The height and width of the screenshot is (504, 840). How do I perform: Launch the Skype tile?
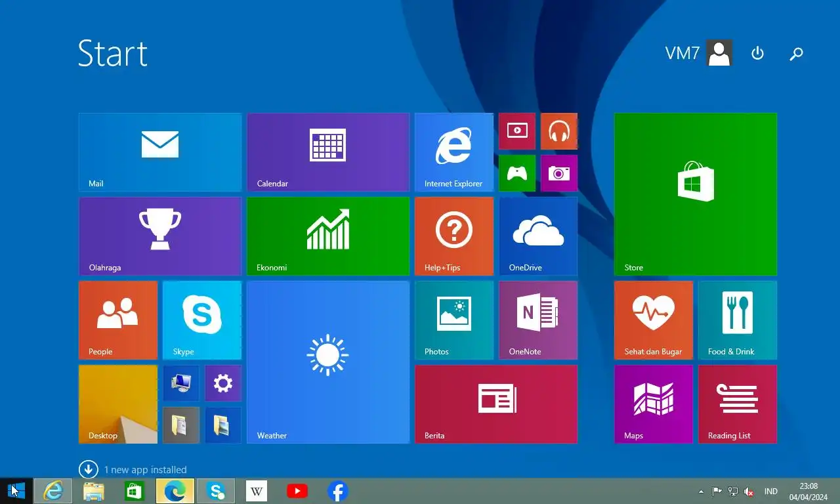click(x=202, y=320)
